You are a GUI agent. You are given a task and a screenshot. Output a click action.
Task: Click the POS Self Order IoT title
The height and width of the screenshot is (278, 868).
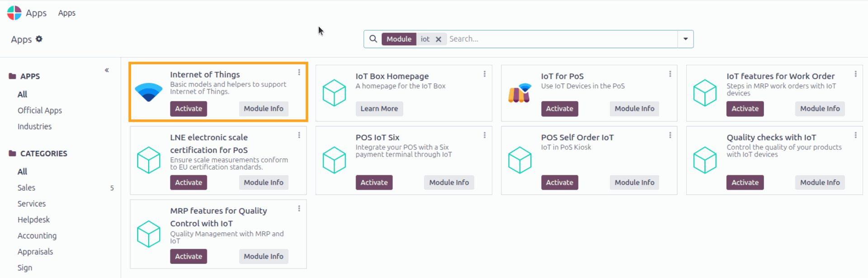click(577, 137)
